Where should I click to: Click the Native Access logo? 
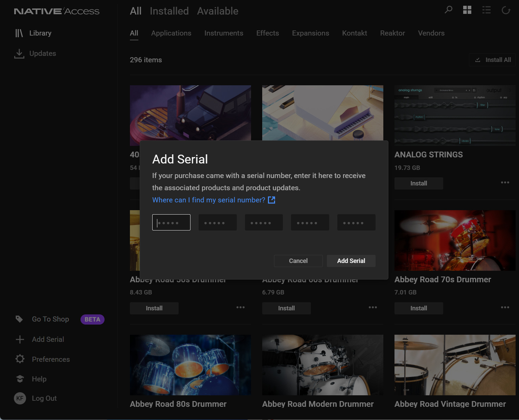click(x=57, y=11)
